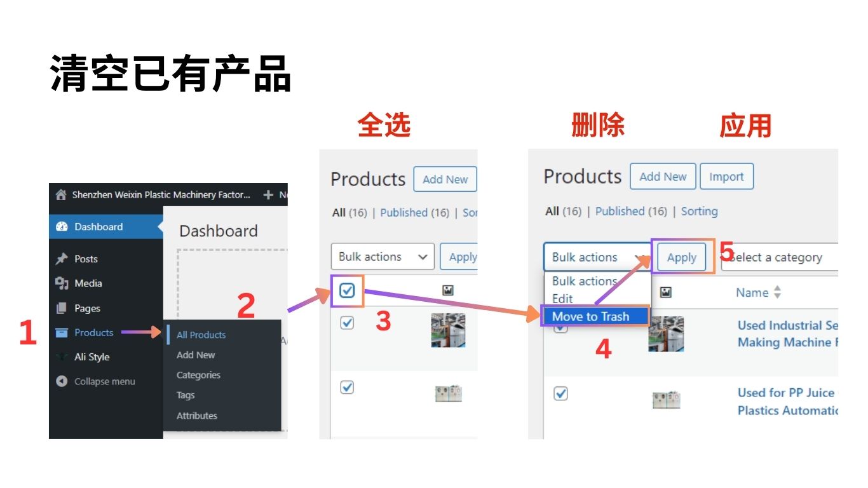Uncheck the first product row checkbox in middle panel
This screenshot has height=488, width=868.
(347, 323)
